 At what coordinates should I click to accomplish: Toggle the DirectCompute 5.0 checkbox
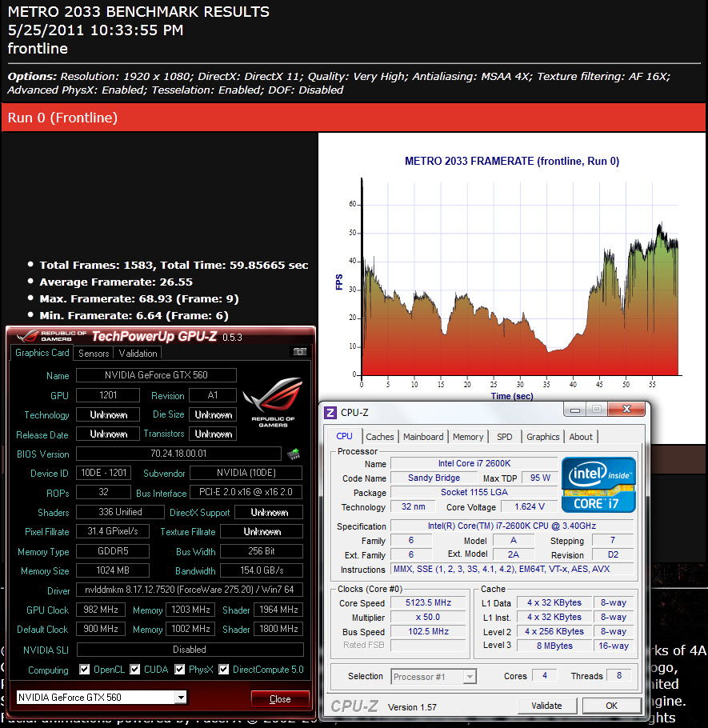pyautogui.click(x=223, y=669)
